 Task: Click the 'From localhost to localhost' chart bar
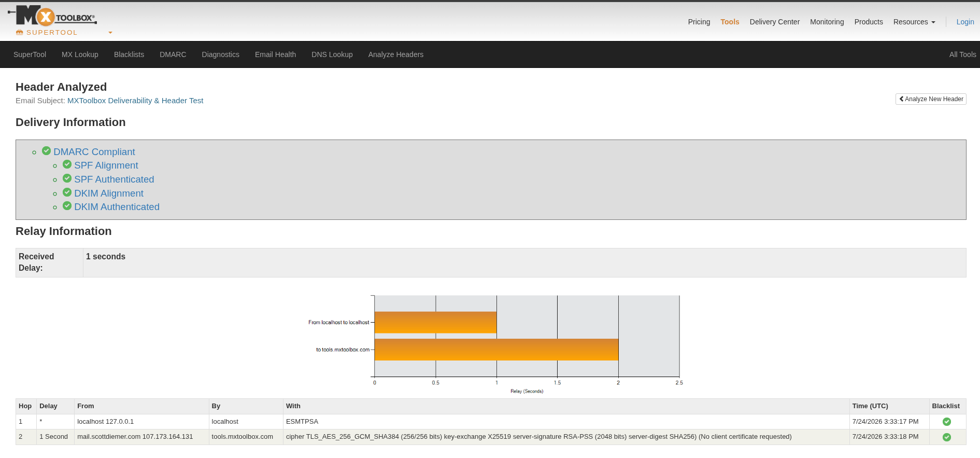click(x=435, y=322)
